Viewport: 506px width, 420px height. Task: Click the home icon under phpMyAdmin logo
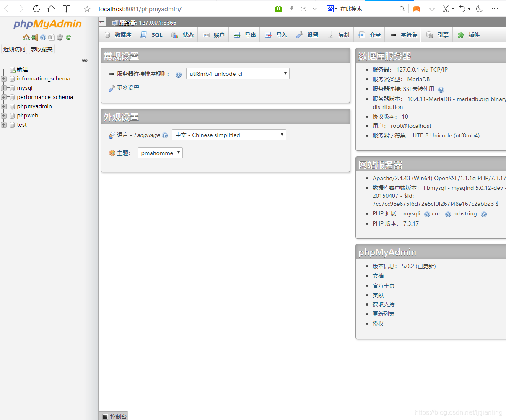[26, 37]
